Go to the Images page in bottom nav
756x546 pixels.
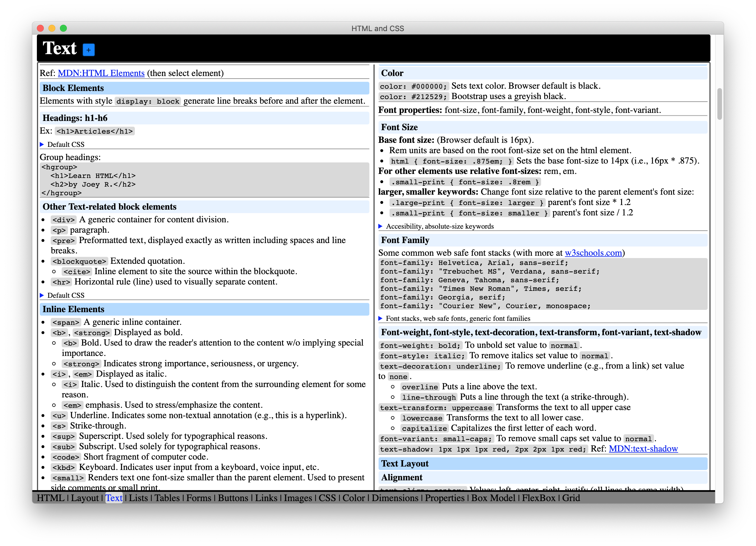pyautogui.click(x=298, y=498)
